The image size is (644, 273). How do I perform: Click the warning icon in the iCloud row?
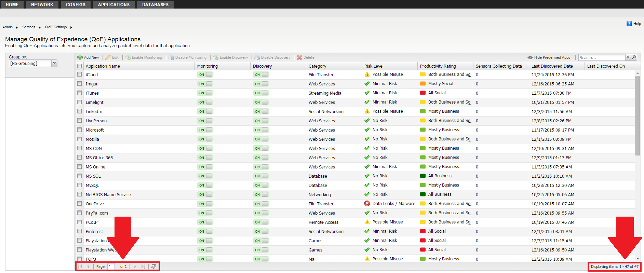tap(367, 74)
